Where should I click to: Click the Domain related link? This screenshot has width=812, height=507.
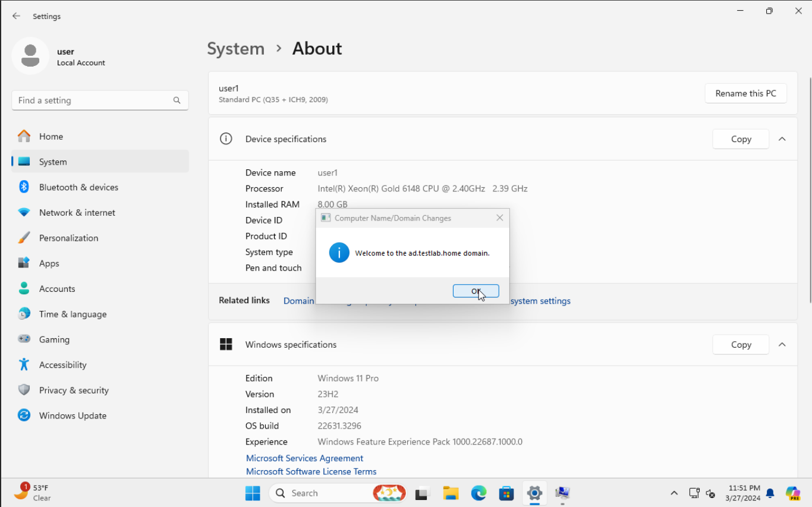pyautogui.click(x=298, y=301)
